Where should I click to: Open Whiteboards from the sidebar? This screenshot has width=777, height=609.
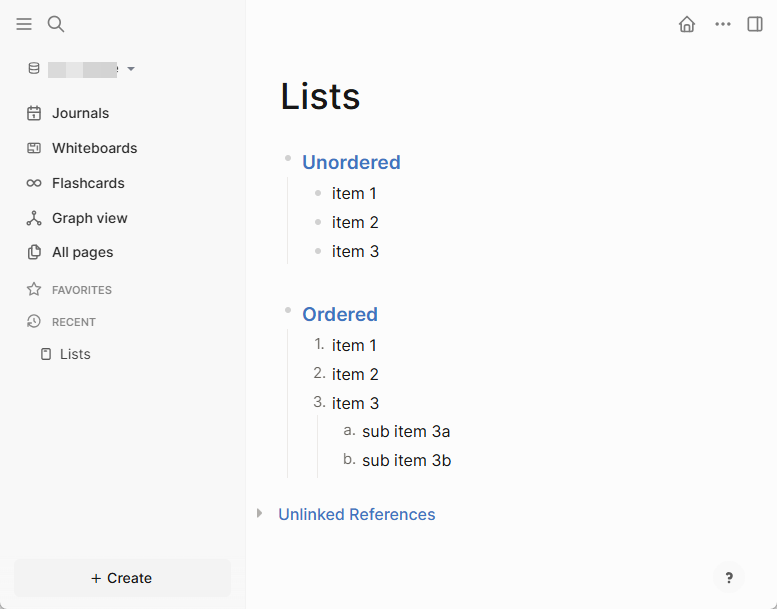(94, 148)
